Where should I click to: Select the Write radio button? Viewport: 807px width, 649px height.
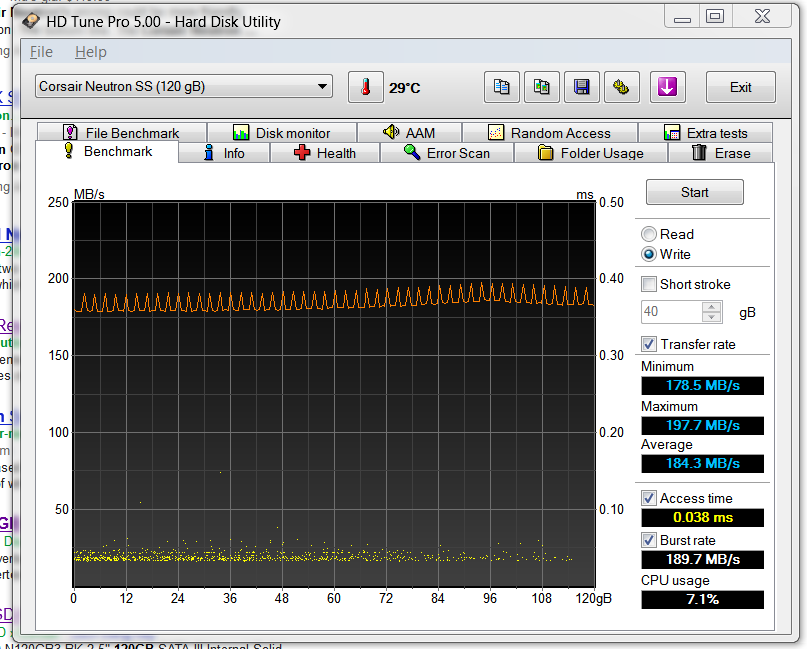click(x=649, y=254)
